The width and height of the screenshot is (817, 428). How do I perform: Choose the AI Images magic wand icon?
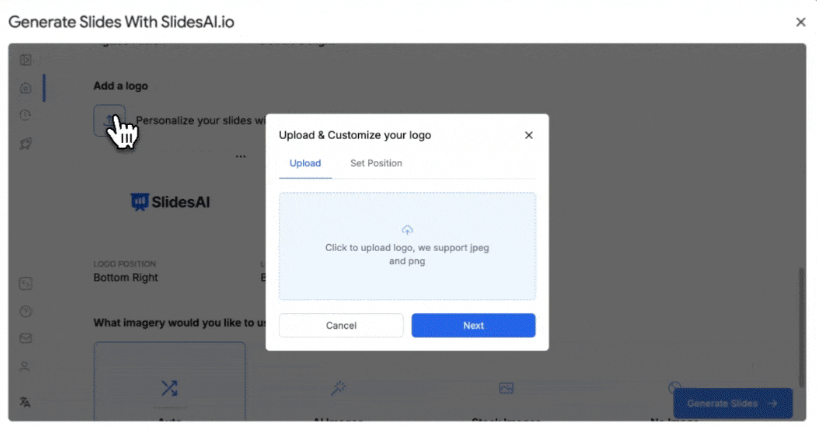tap(338, 388)
